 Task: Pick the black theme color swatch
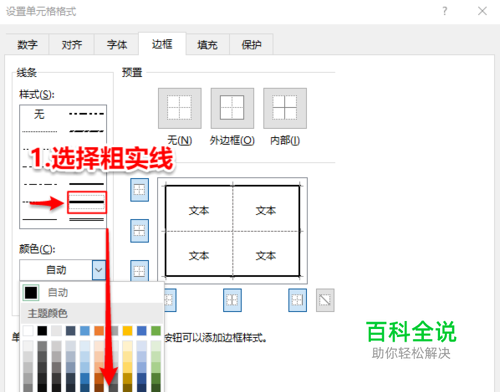(42, 331)
